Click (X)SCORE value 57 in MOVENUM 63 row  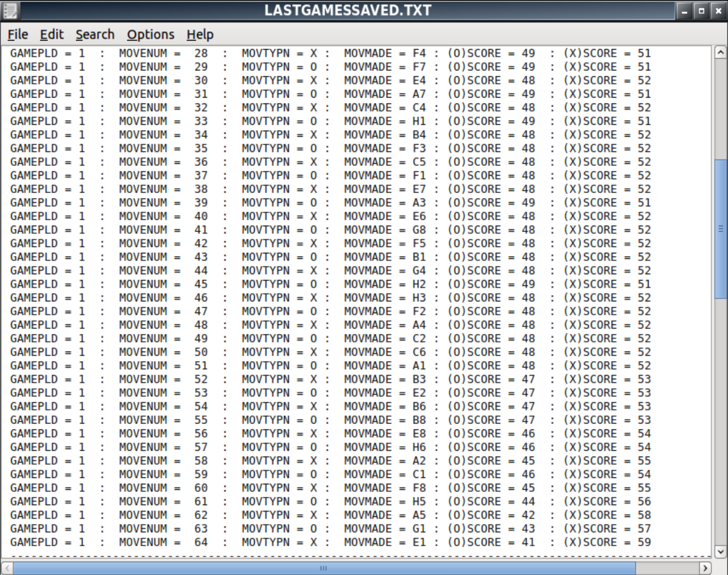coord(644,529)
